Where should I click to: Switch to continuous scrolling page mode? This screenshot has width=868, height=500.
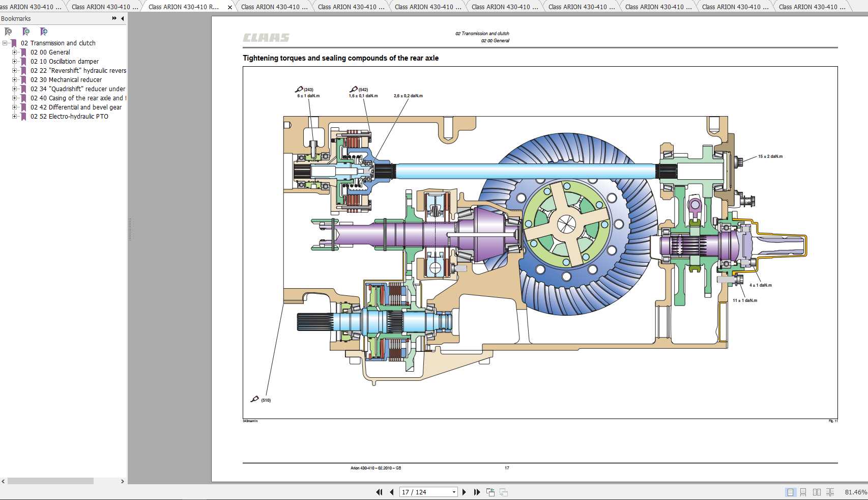803,492
